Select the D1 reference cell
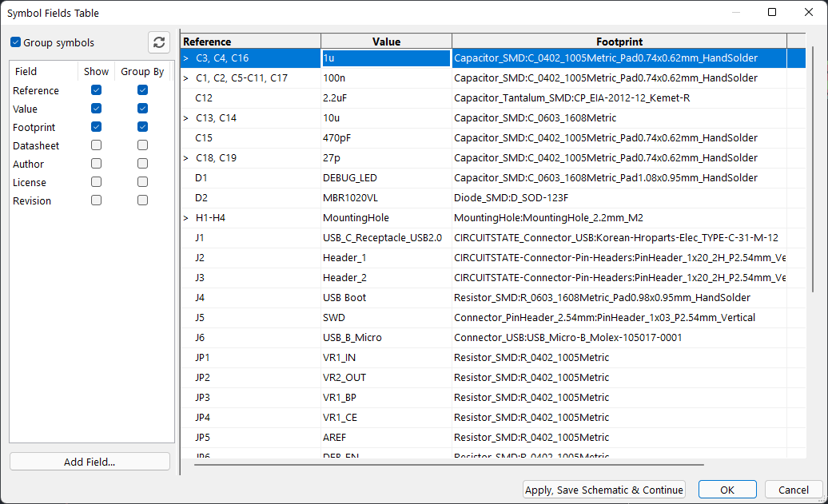 tap(251, 178)
